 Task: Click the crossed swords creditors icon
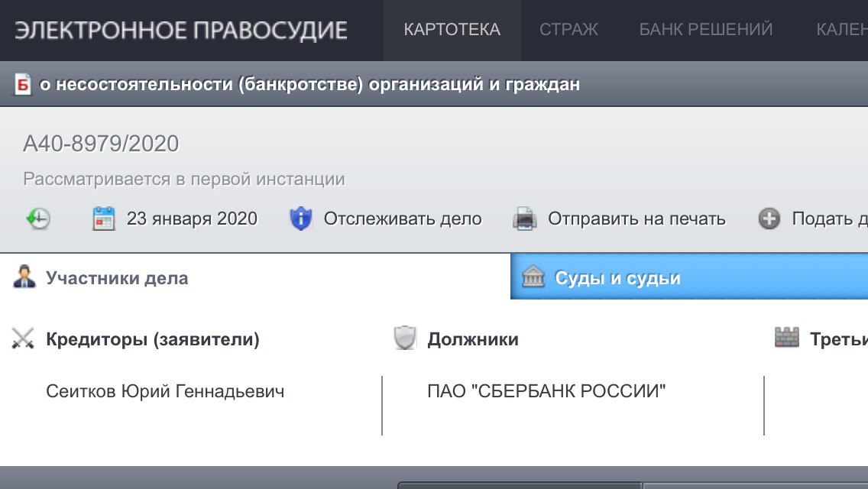pyautogui.click(x=24, y=338)
